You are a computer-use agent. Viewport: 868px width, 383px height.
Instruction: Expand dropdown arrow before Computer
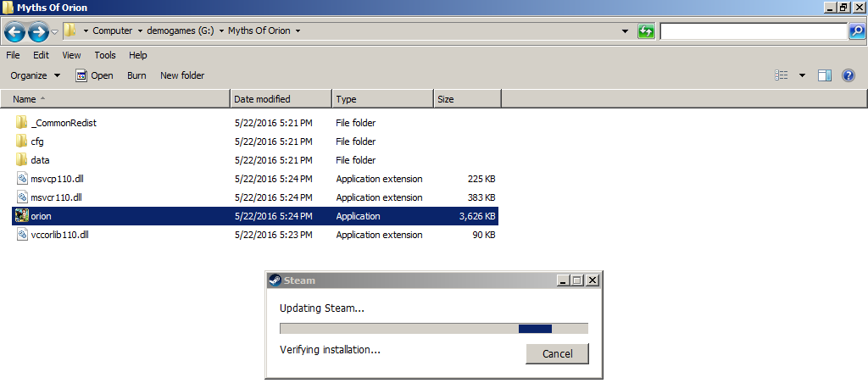click(86, 31)
